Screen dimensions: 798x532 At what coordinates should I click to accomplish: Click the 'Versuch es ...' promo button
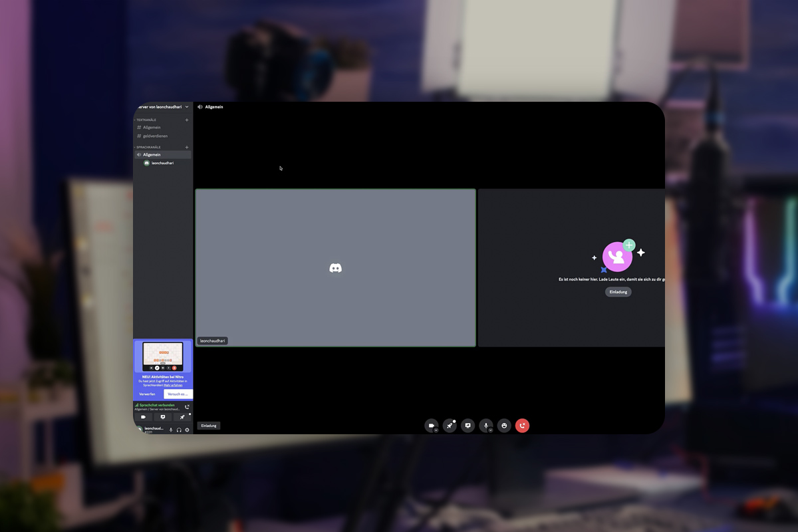(x=178, y=394)
